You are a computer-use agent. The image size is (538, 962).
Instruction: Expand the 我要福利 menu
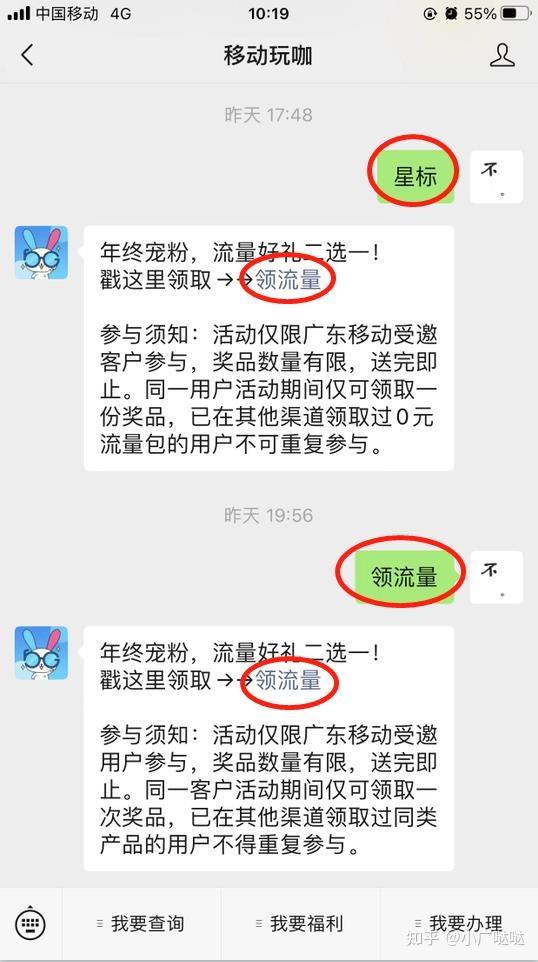point(301,923)
